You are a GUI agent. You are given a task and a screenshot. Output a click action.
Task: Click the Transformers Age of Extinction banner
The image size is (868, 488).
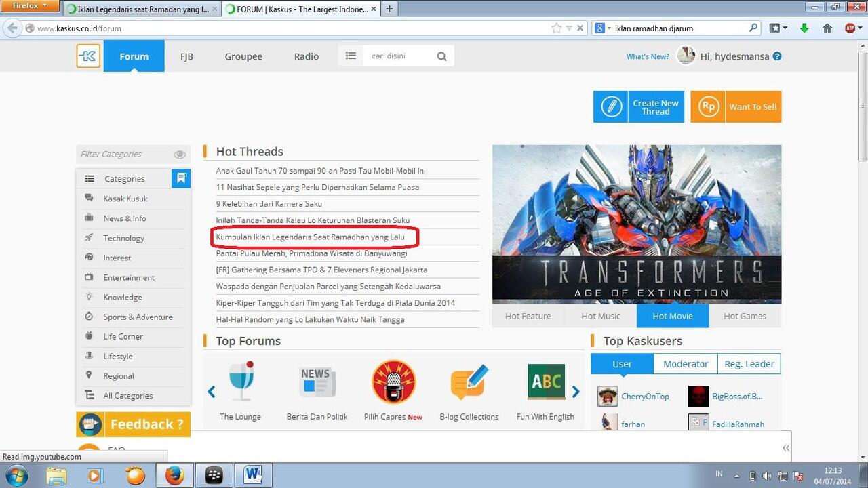637,224
